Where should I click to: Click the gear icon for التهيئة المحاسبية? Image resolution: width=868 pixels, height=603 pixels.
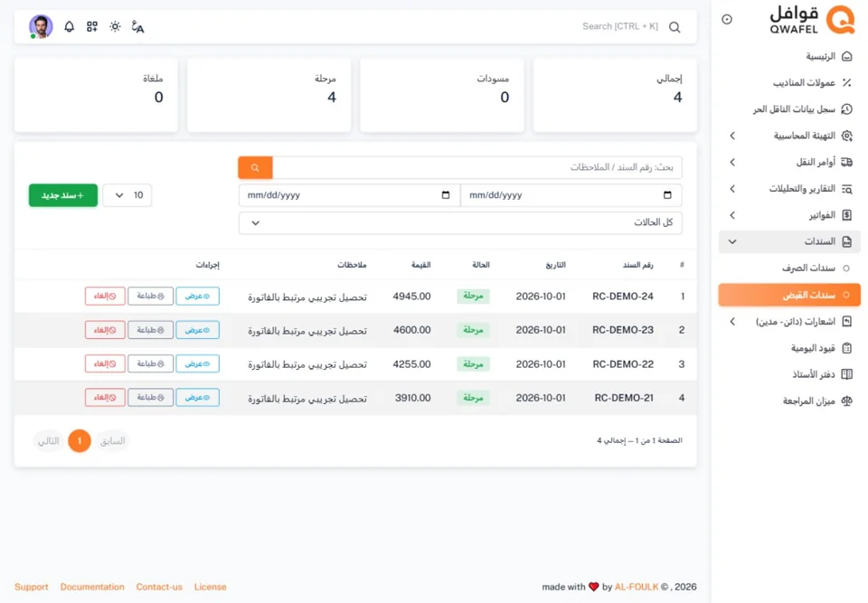tap(846, 136)
